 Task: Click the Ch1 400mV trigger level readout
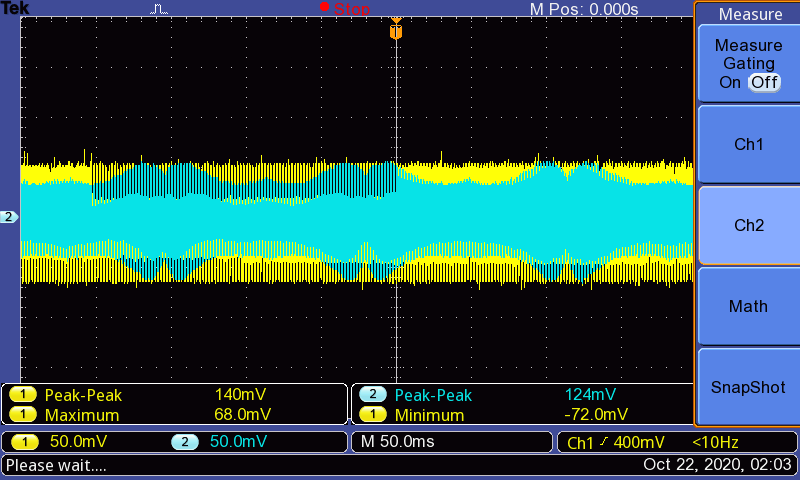[616, 442]
